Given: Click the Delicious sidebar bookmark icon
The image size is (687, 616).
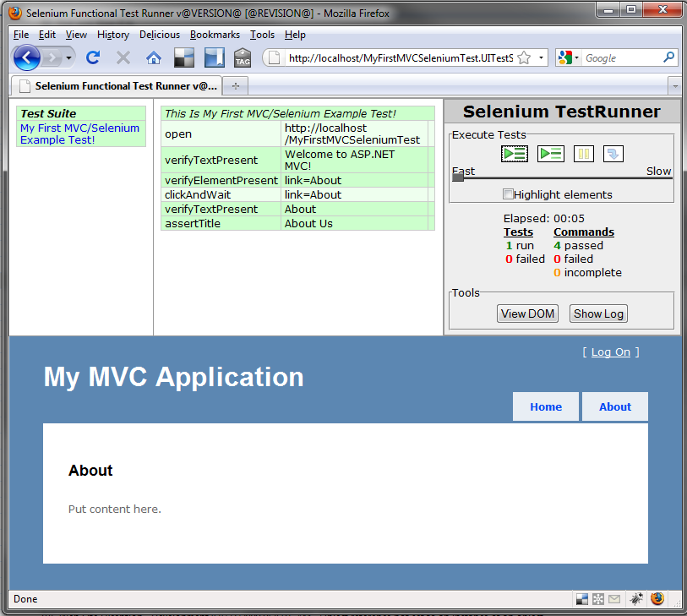Looking at the screenshot, I should (215, 57).
